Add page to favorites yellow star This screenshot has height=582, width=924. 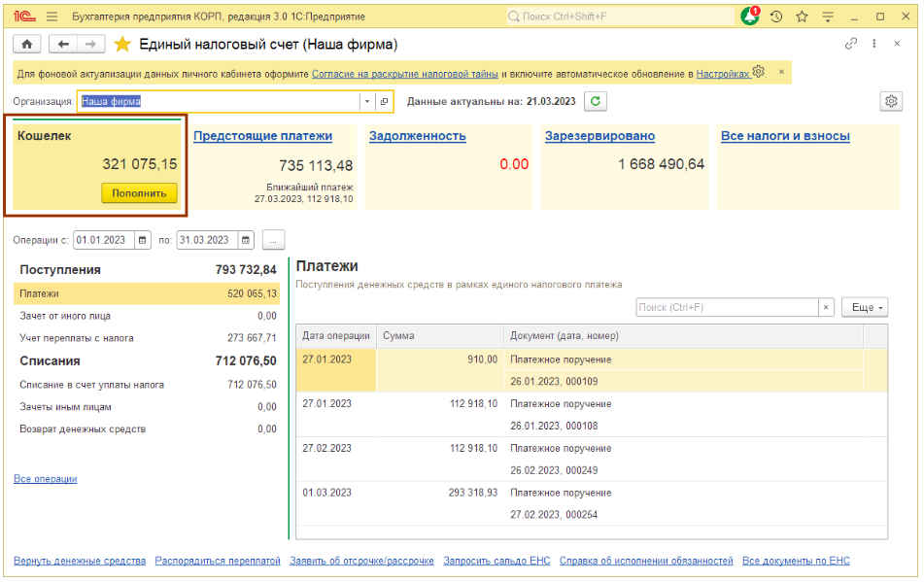click(x=122, y=45)
